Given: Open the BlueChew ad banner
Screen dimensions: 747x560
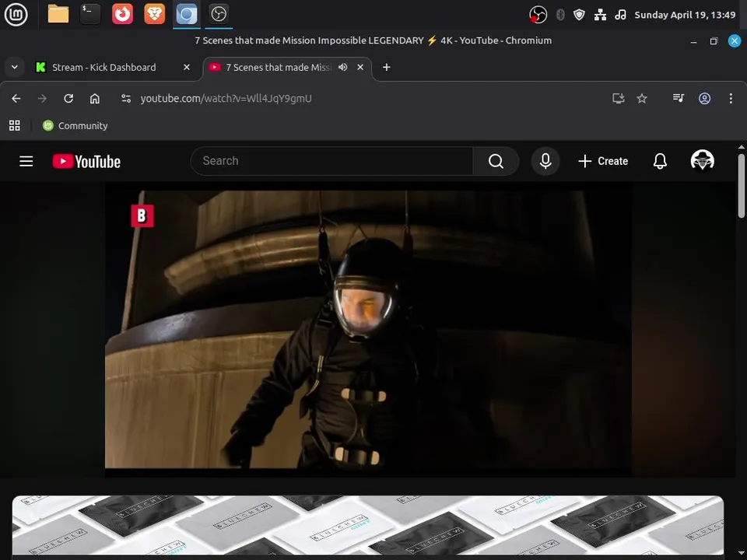Looking at the screenshot, I should [368, 525].
